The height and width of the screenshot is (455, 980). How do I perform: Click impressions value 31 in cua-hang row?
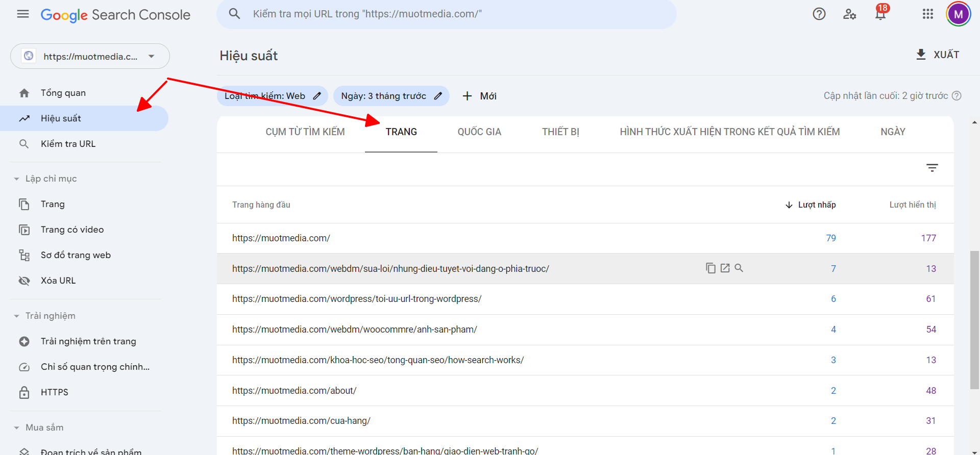click(931, 421)
